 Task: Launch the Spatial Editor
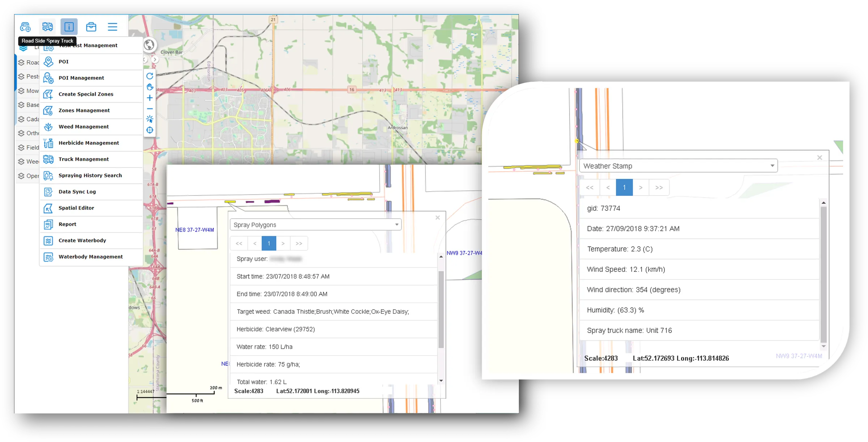pyautogui.click(x=91, y=208)
